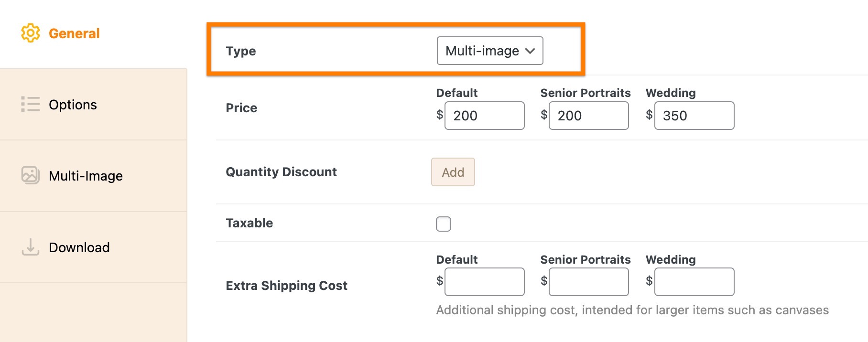Click the list icon beside Options
868x342 pixels.
pyautogui.click(x=30, y=104)
